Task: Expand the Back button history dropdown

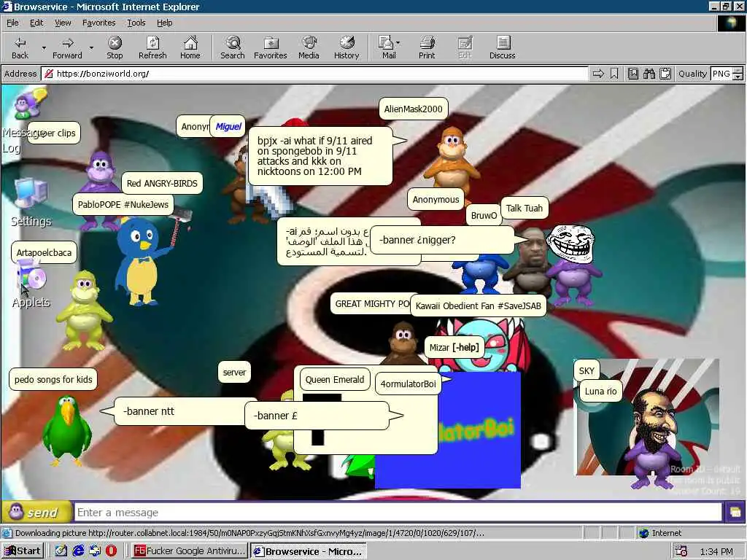Action: pyautogui.click(x=44, y=47)
